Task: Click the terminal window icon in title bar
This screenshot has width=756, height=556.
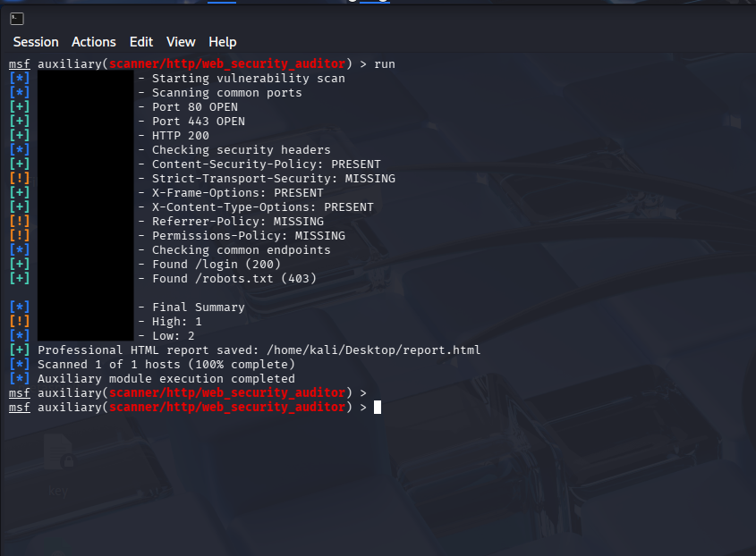Action: tap(17, 19)
